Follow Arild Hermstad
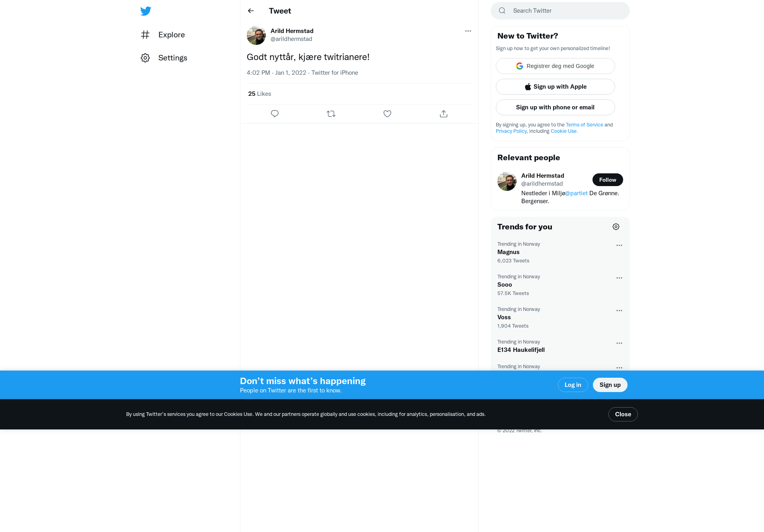This screenshot has height=532, width=764. 608,180
